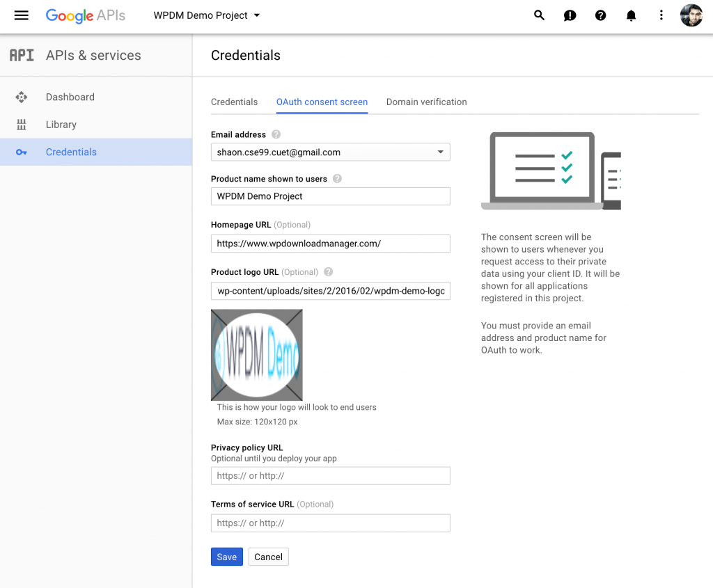Click 'You must provide an email address' paragraph

pyautogui.click(x=544, y=337)
